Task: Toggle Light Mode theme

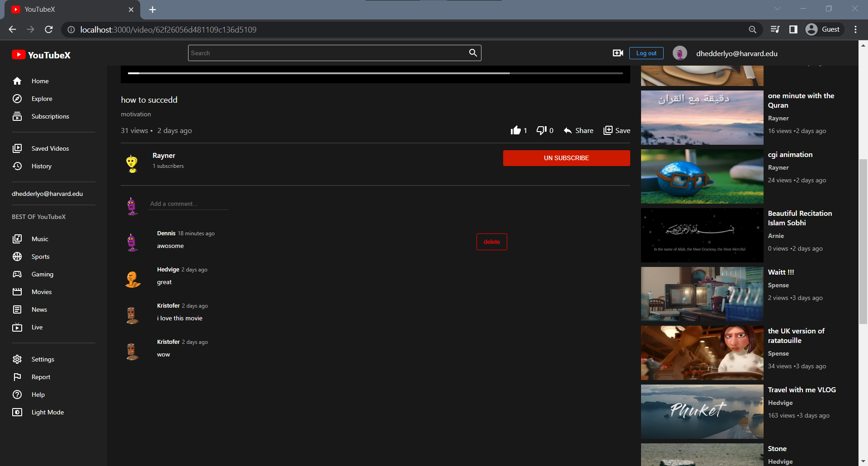Action: [38, 412]
